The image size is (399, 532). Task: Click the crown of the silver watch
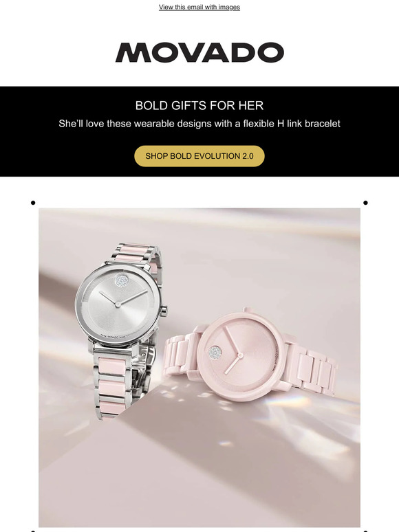164,309
